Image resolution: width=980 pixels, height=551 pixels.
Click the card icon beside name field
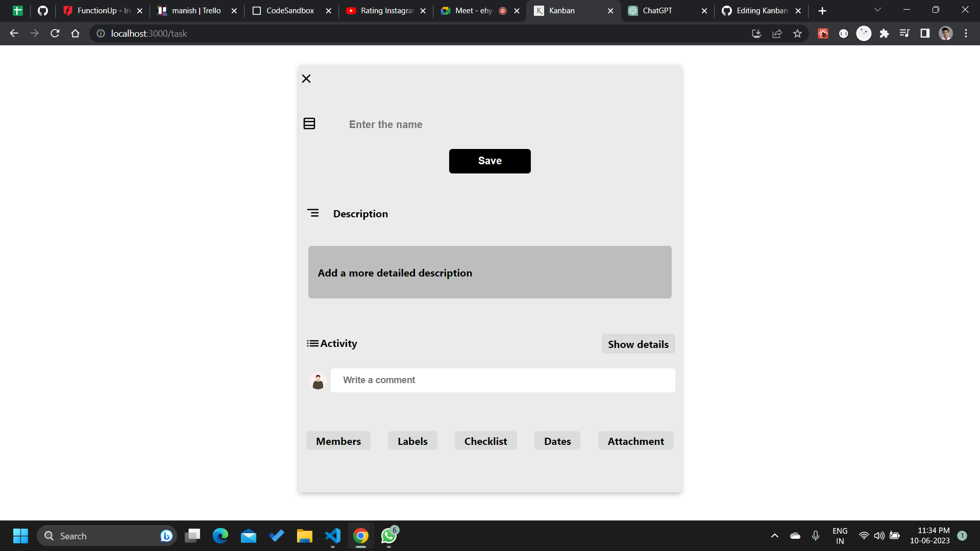[x=309, y=123]
